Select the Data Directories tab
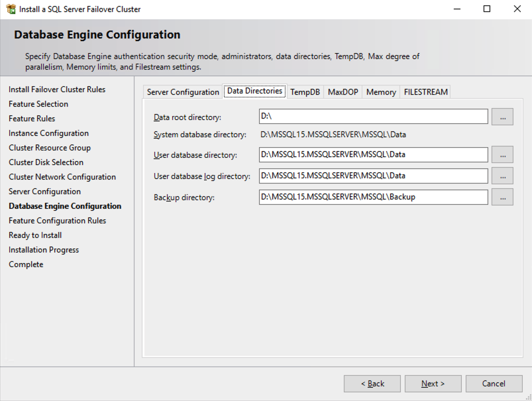This screenshot has width=532, height=401. (x=254, y=91)
